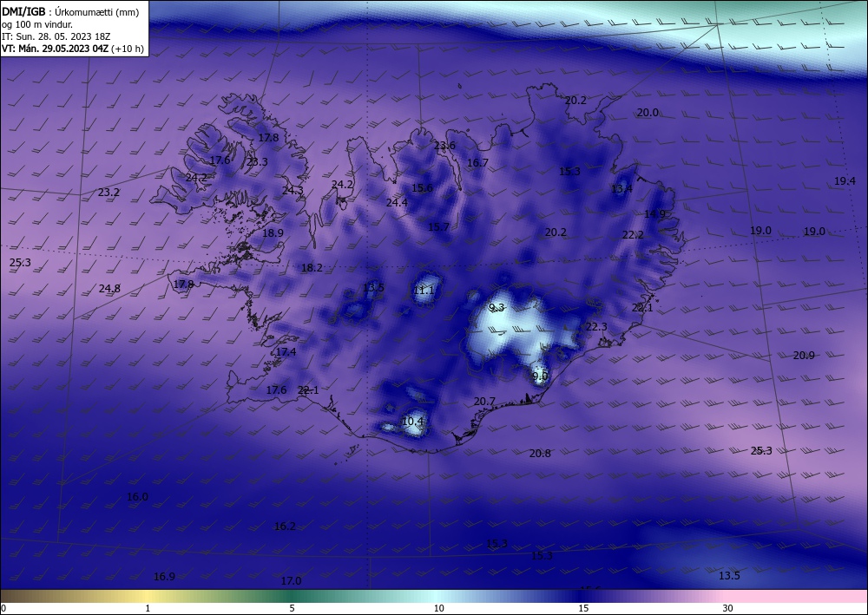The width and height of the screenshot is (868, 615).
Task: Select the 23.6 value on the north coast
Action: coord(444,146)
